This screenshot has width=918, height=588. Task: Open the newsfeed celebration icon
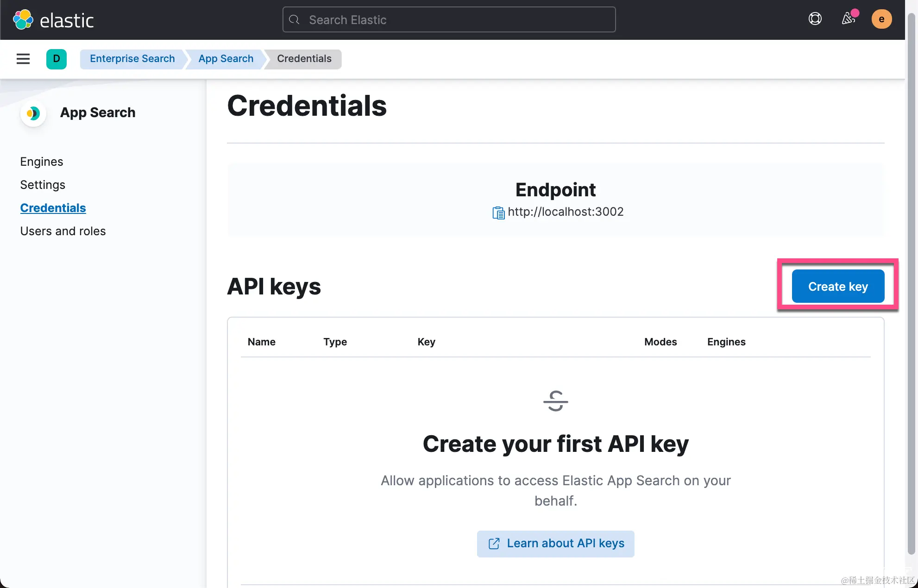click(x=848, y=19)
